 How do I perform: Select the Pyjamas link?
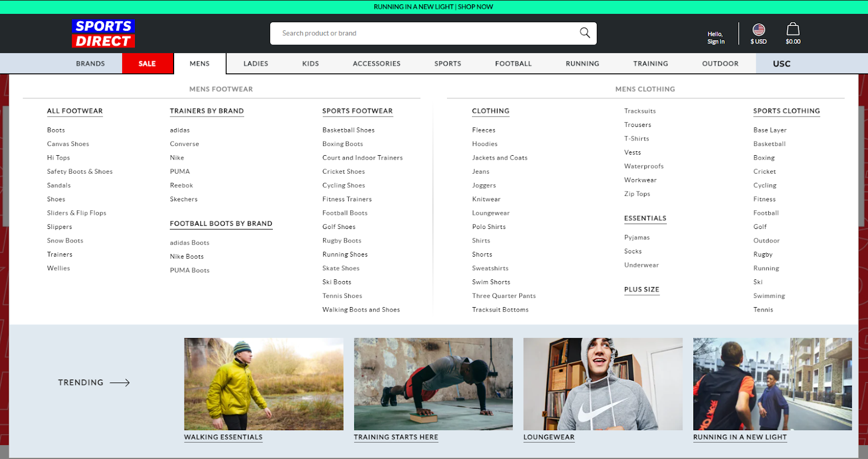point(637,238)
